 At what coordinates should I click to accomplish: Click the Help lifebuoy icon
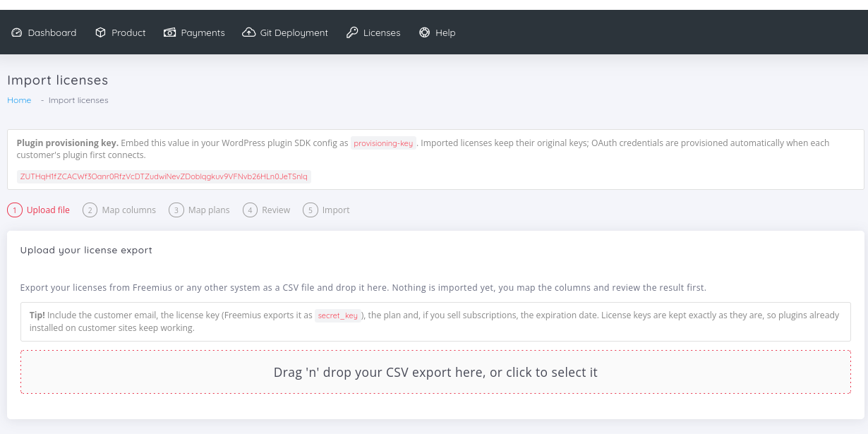[x=424, y=32]
